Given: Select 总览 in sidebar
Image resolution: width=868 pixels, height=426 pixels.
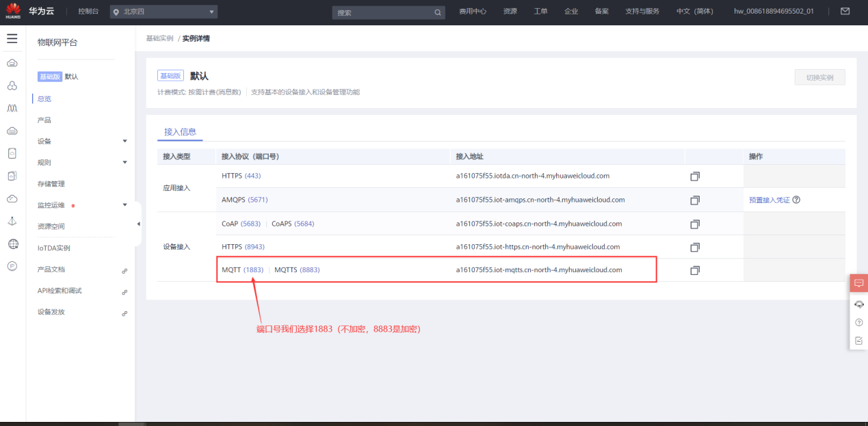Looking at the screenshot, I should pyautogui.click(x=44, y=98).
